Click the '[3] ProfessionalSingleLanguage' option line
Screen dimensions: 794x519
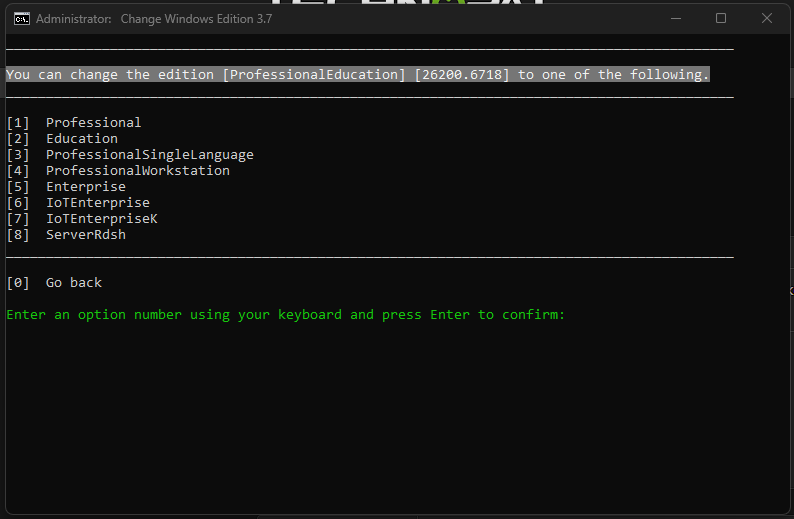click(130, 154)
